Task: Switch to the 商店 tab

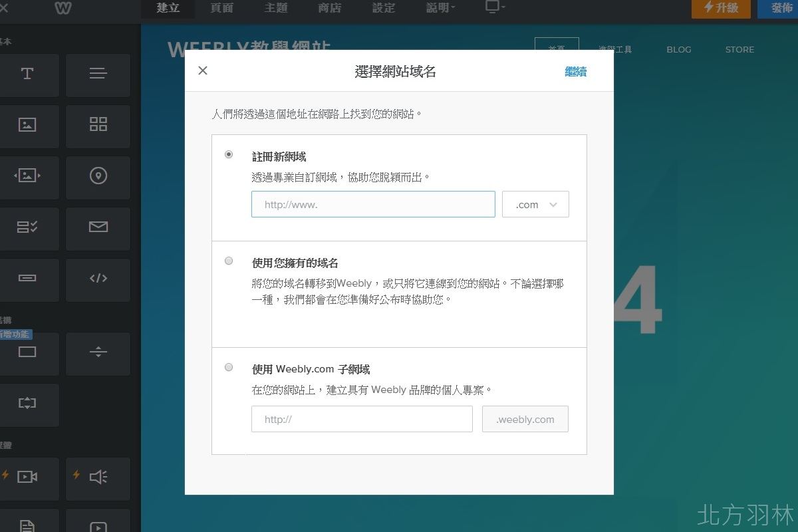Action: click(x=330, y=8)
